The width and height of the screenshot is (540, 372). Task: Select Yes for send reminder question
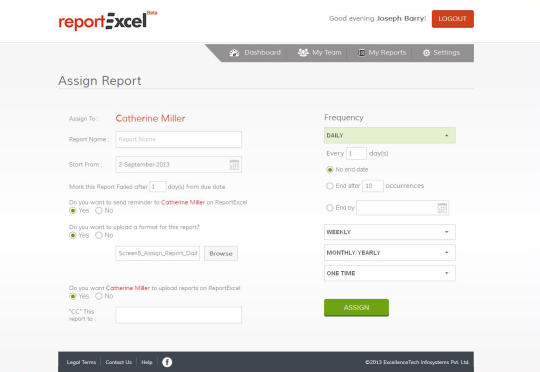pos(73,210)
